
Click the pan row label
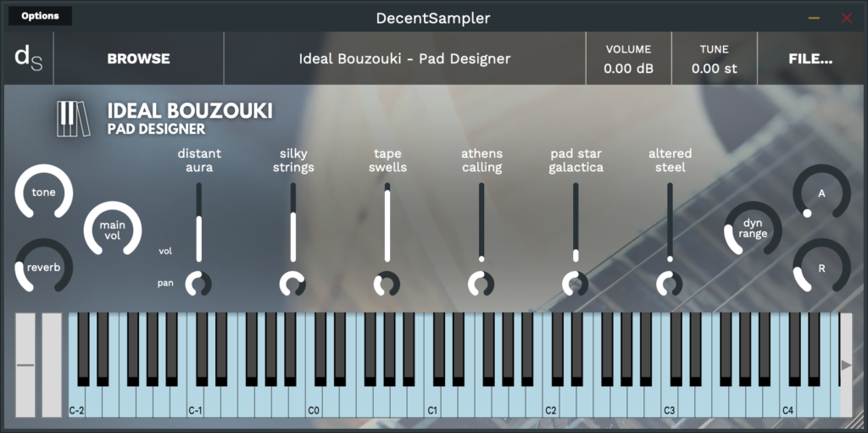[x=165, y=283]
